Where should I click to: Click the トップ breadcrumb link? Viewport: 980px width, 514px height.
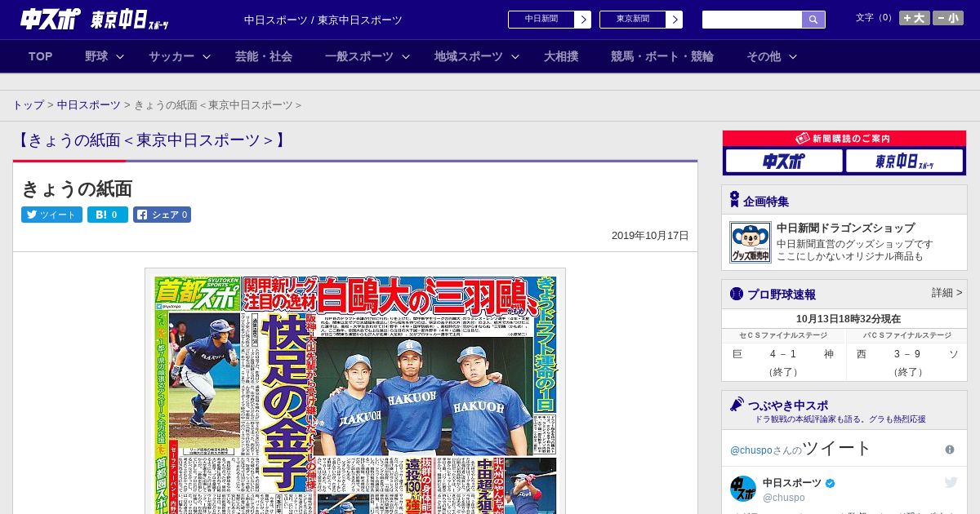pos(28,105)
